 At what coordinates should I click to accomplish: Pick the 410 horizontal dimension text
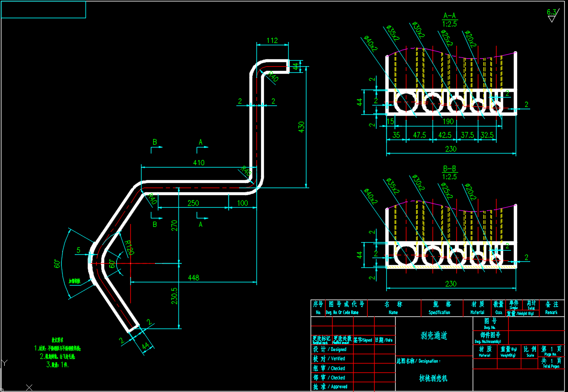[199, 163]
